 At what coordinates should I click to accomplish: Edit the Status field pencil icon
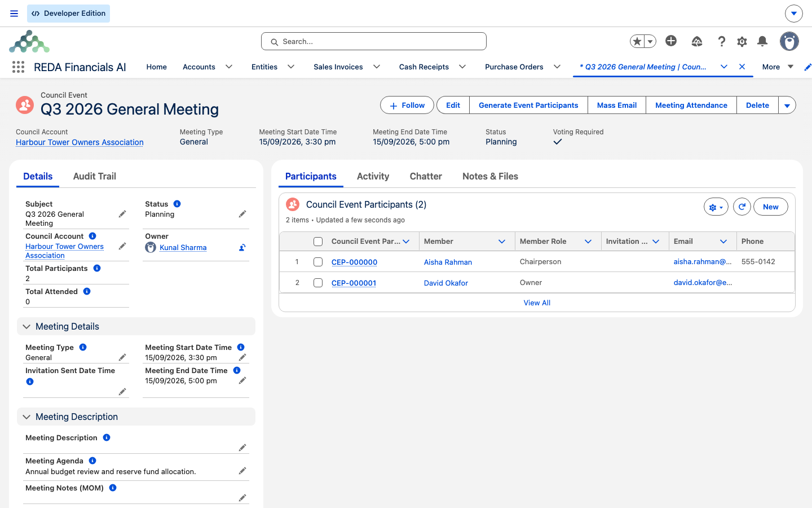pyautogui.click(x=242, y=214)
